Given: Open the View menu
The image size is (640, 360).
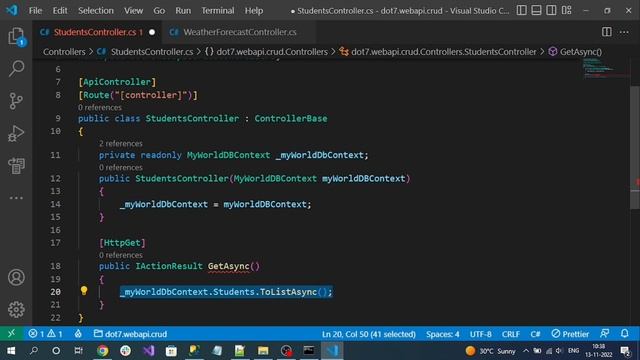Looking at the screenshot, I should (x=133, y=11).
